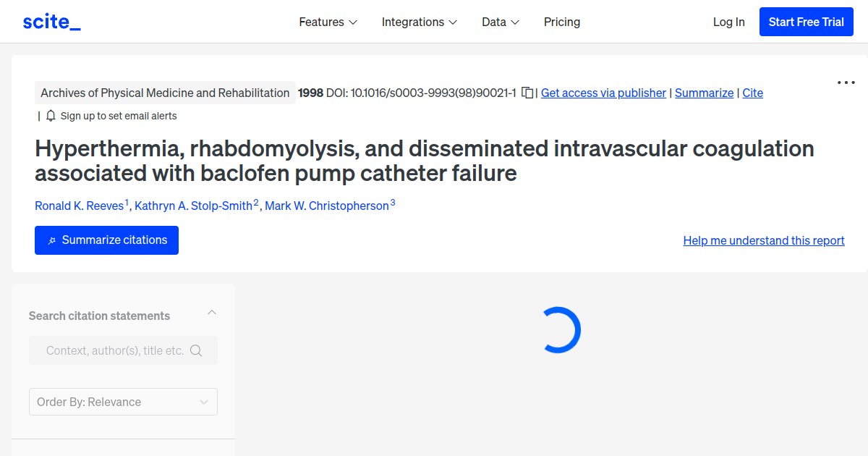Click the search magnifier icon in the citation field
The image size is (868, 456).
(196, 350)
